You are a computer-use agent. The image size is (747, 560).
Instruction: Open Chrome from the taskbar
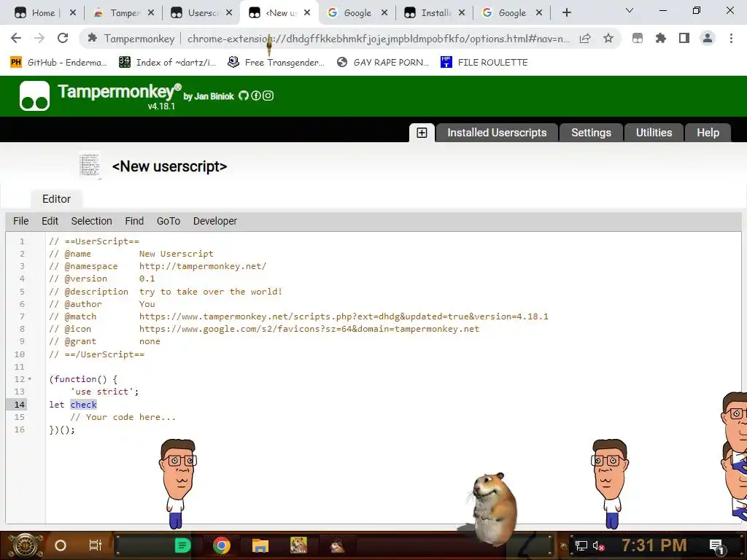pyautogui.click(x=222, y=545)
